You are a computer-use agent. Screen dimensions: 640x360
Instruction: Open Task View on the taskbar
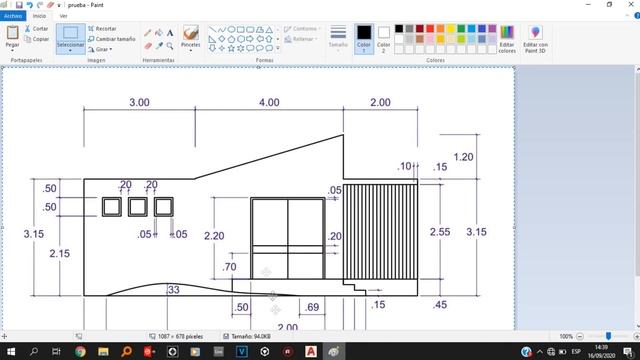coord(57,351)
